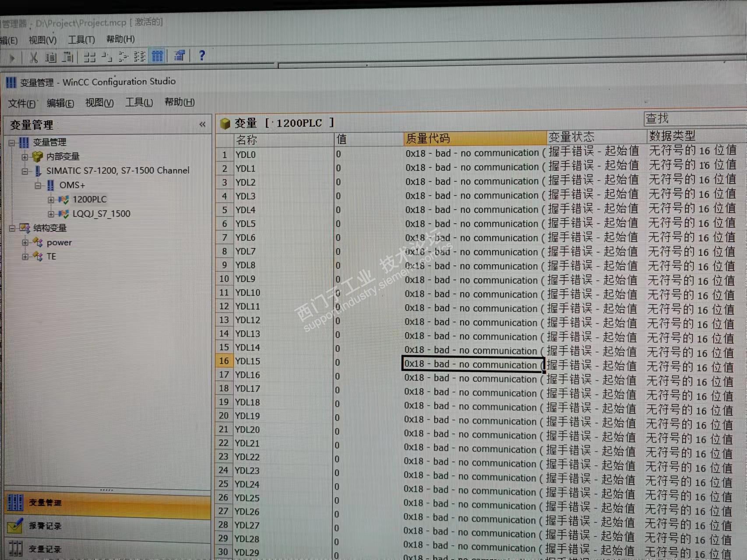Click the select-all corner cell left of 名称
This screenshot has width=747, height=560.
pos(225,141)
